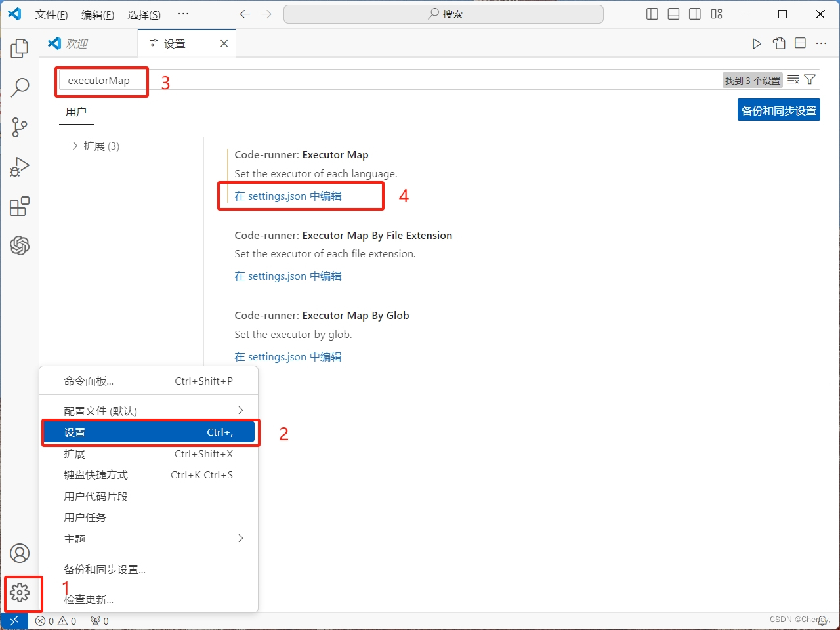
Task: Go forward with the navigation arrow
Action: point(266,14)
